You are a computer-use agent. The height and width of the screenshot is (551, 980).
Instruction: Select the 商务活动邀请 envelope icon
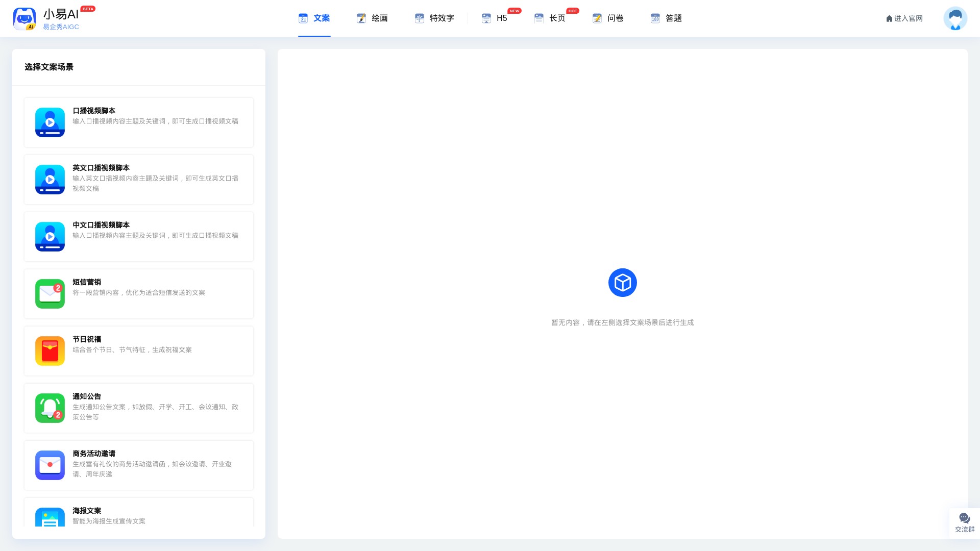coord(50,465)
